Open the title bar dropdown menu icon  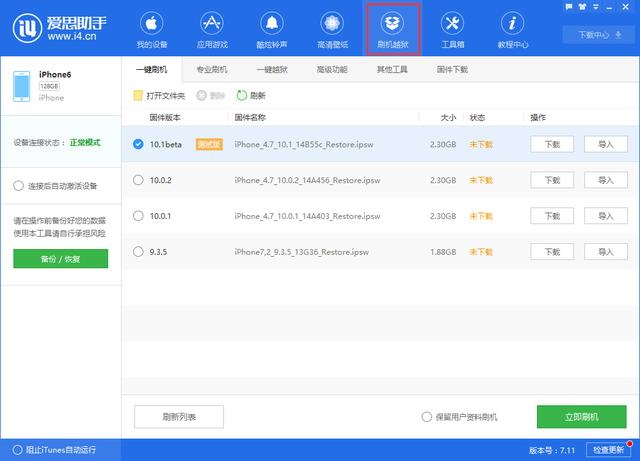click(596, 7)
